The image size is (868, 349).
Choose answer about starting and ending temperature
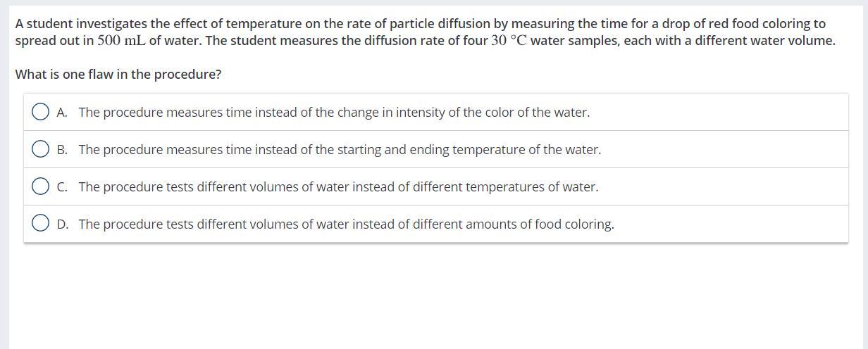coord(340,149)
